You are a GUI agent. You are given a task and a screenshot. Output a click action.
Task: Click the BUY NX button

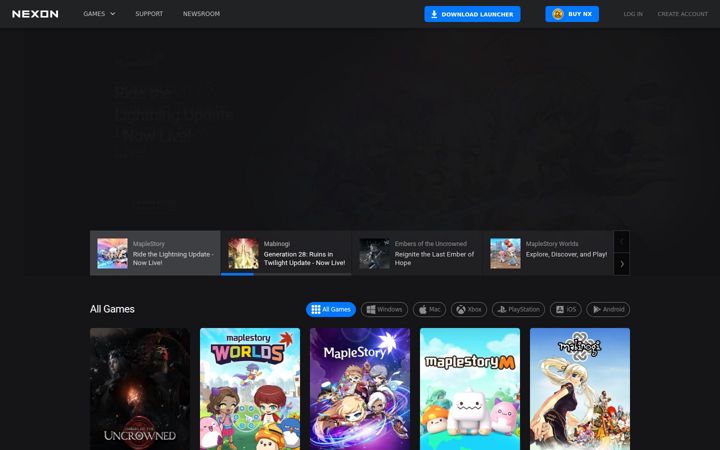[572, 14]
